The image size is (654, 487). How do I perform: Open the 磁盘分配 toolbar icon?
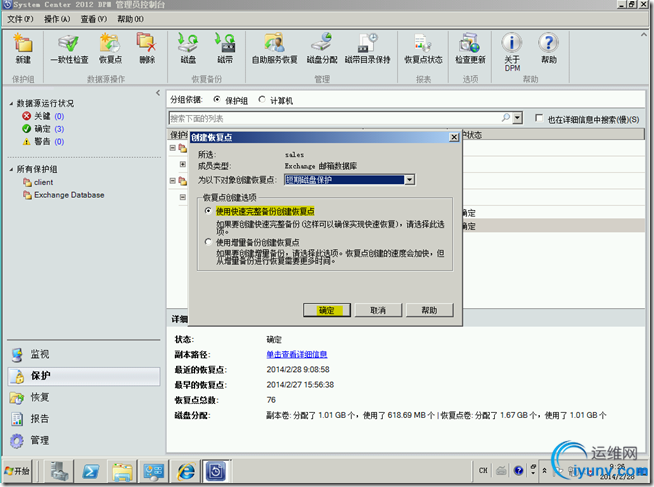pyautogui.click(x=322, y=49)
